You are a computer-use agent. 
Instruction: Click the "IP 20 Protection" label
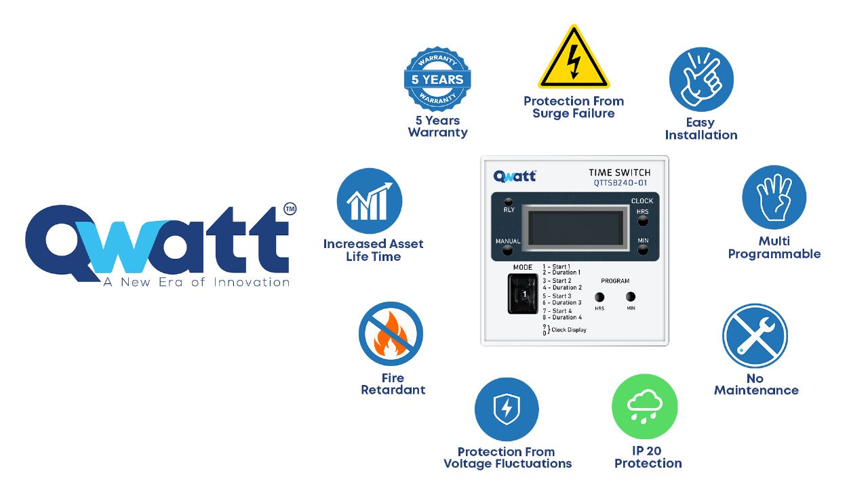[x=648, y=457]
